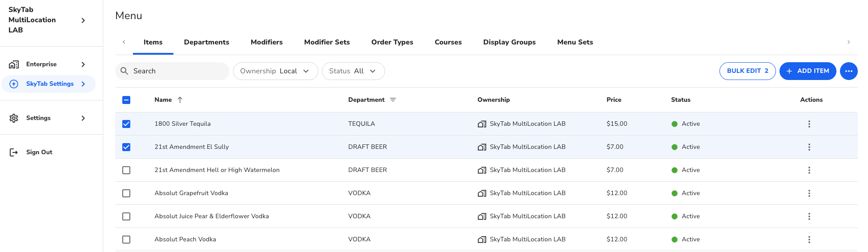868x252 pixels.
Task: Open actions menu for 1800 Silver Tequila
Action: coord(809,124)
